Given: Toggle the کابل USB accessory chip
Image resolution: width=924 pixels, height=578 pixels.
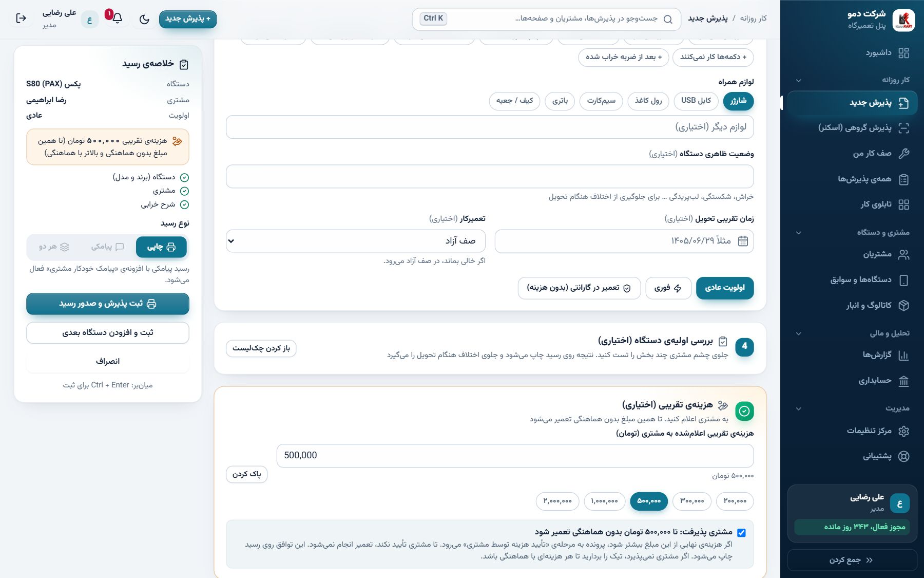Looking at the screenshot, I should pyautogui.click(x=696, y=101).
